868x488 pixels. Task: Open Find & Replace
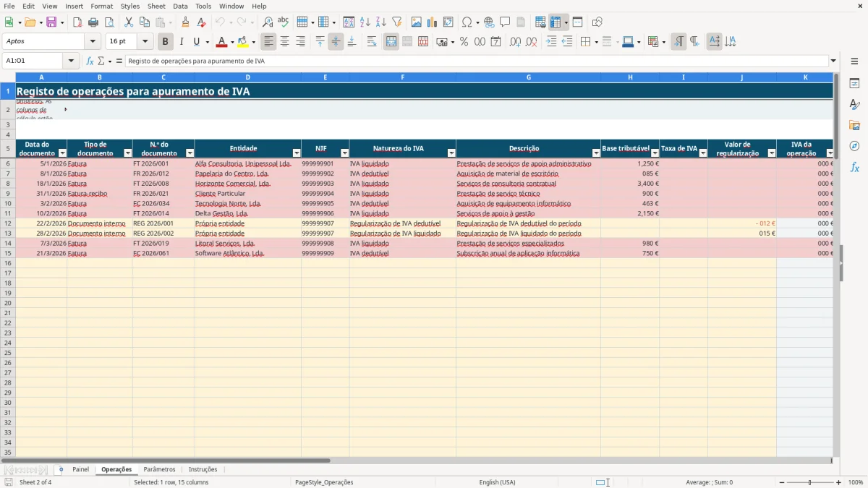click(x=268, y=22)
